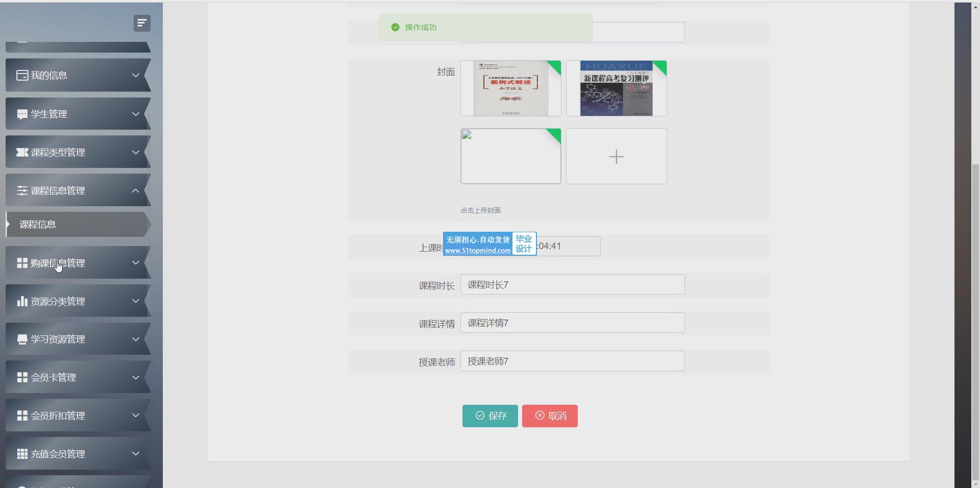Select the 新课程高考复习测评 cover thumbnail
The image size is (980, 488).
point(616,88)
